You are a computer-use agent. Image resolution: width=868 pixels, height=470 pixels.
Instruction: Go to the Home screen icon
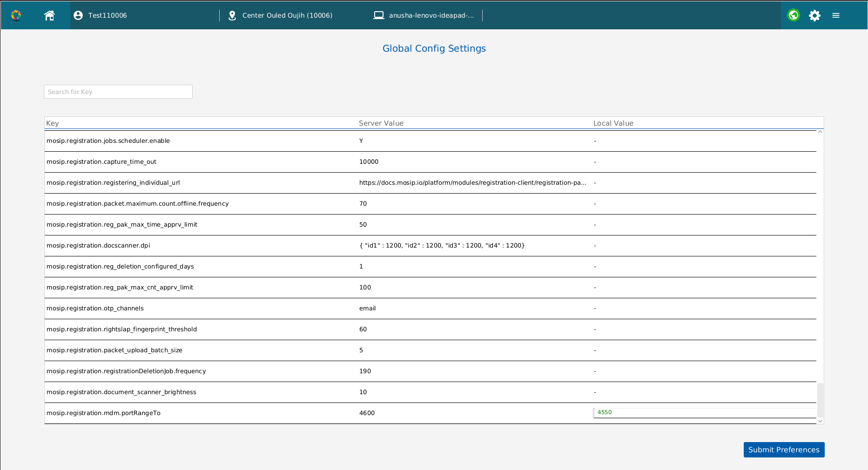49,15
